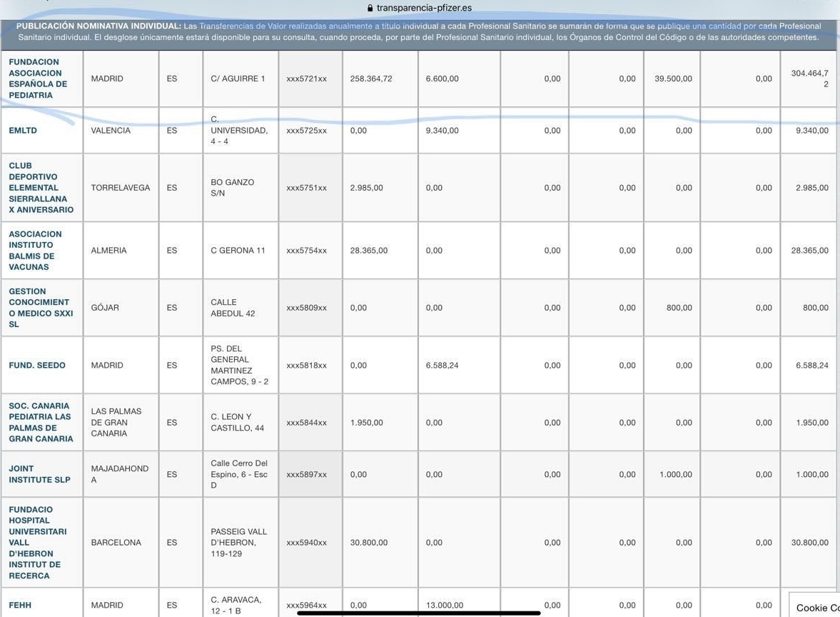Click the BO GANZO S/N address

[233, 188]
